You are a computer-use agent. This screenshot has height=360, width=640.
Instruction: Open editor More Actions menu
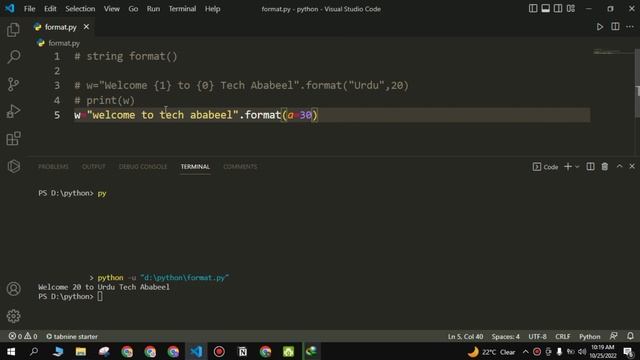pos(630,27)
